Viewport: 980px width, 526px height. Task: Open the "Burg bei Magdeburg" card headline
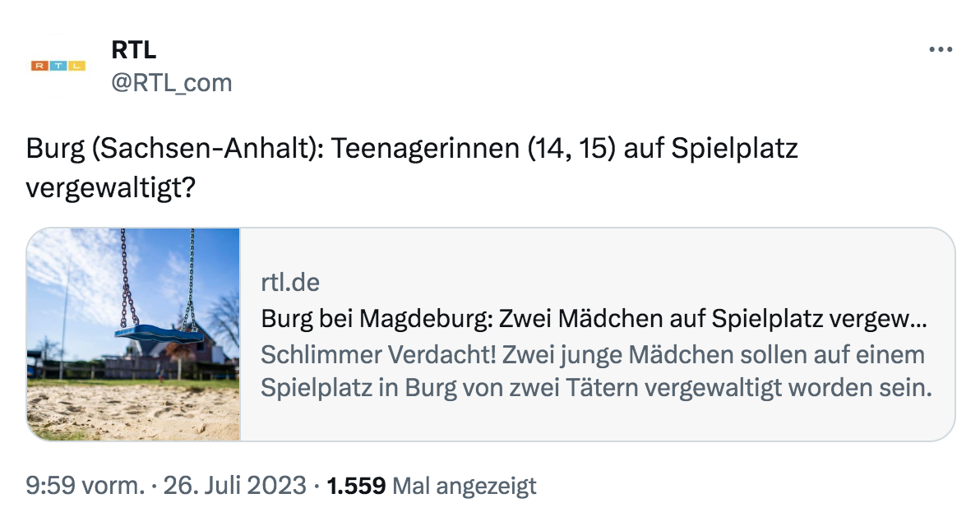click(594, 319)
